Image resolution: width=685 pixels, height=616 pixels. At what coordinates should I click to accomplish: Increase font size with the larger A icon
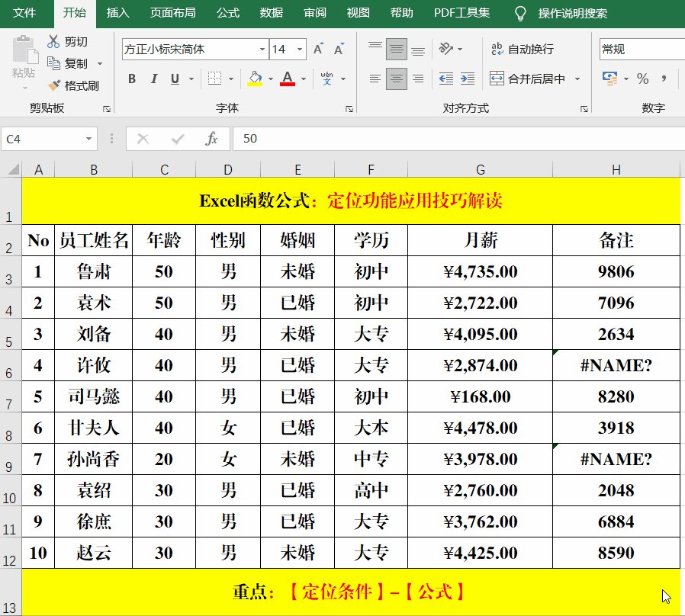pyautogui.click(x=319, y=49)
